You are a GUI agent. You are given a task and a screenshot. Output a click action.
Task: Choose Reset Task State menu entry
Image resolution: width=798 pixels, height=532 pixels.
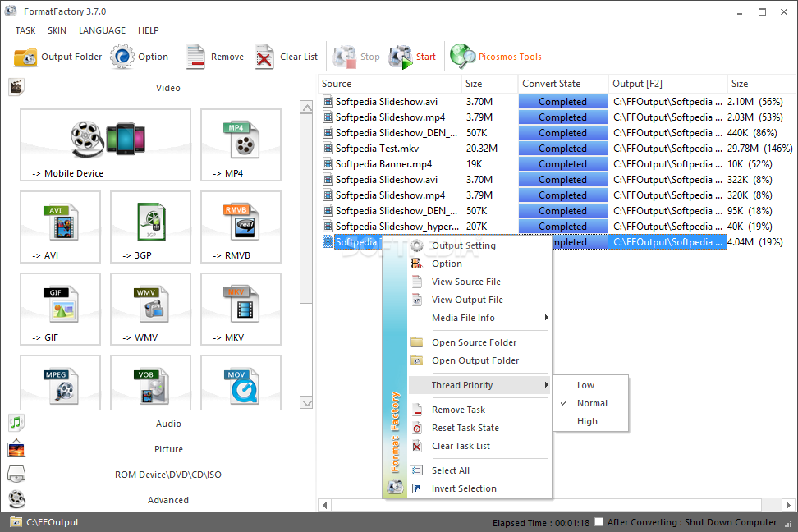[x=479, y=428]
